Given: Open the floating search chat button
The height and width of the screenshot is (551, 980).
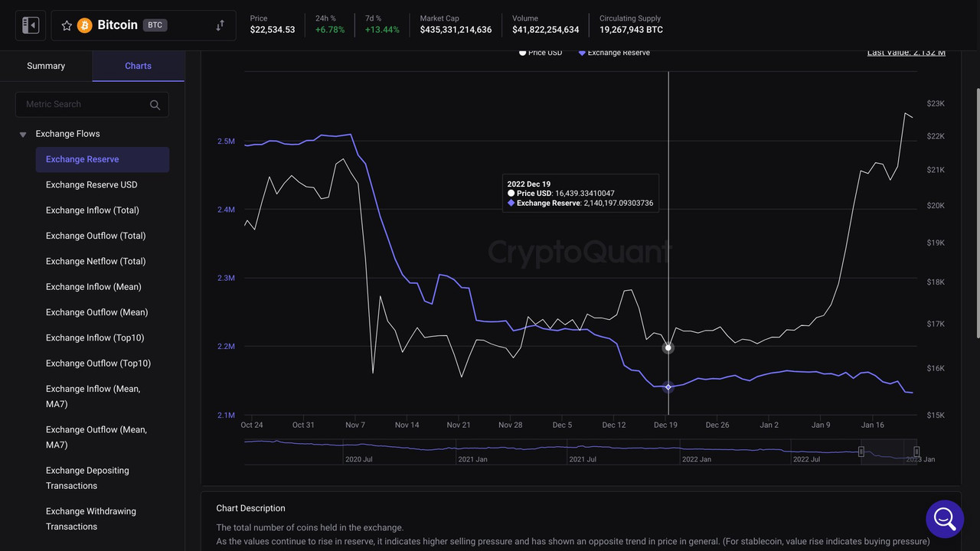Looking at the screenshot, I should click(945, 519).
